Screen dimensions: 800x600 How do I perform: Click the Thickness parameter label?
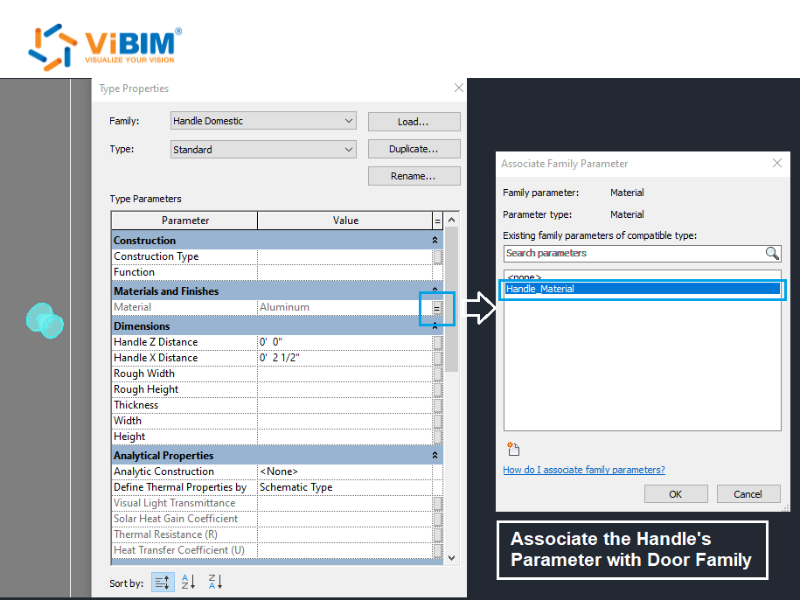click(x=136, y=405)
